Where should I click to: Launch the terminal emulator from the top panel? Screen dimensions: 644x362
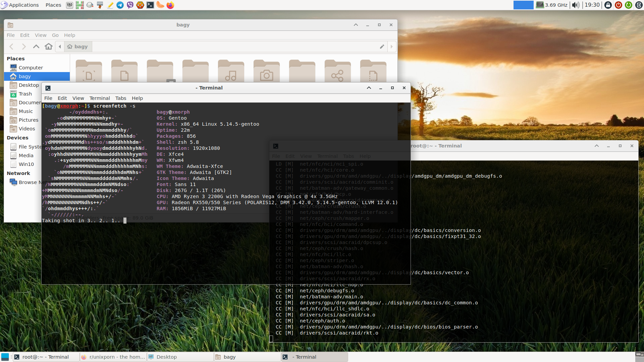(150, 5)
